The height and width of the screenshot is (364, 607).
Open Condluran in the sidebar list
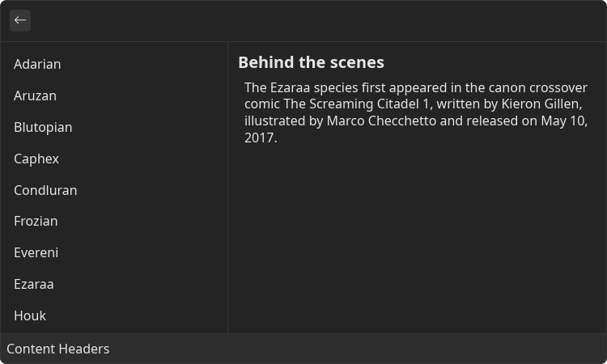(114, 190)
